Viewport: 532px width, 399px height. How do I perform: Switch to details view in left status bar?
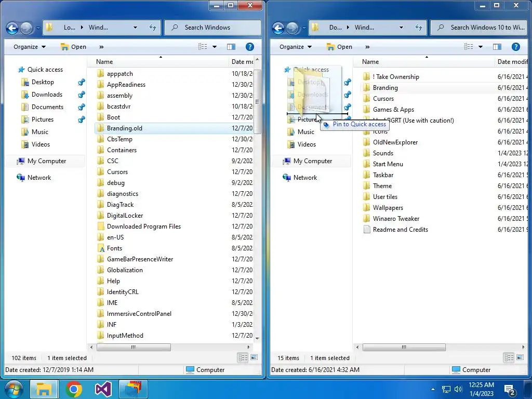[x=243, y=357]
